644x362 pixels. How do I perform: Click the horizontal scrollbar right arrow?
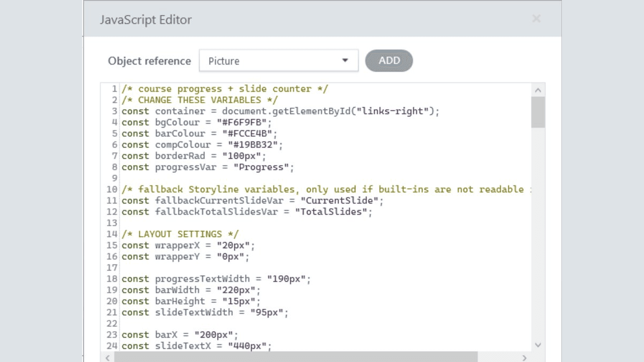[x=524, y=357]
